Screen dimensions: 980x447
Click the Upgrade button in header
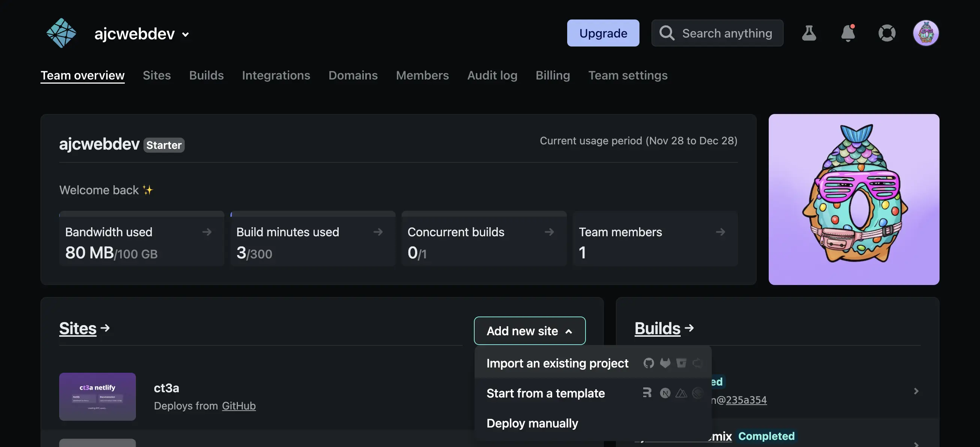tap(602, 33)
